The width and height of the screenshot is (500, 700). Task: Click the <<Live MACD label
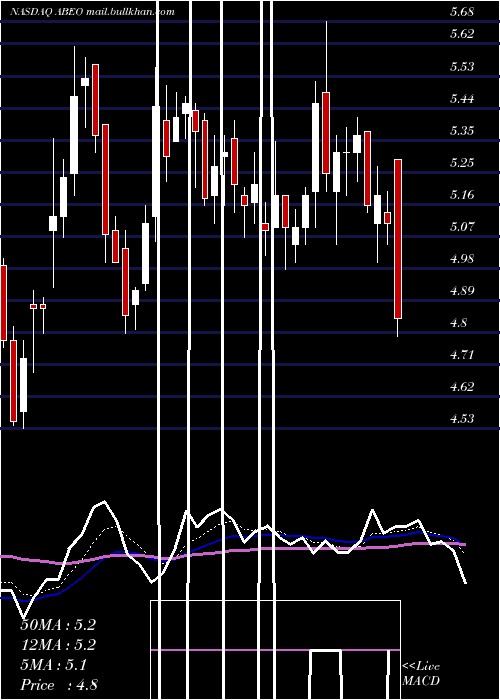(x=421, y=674)
